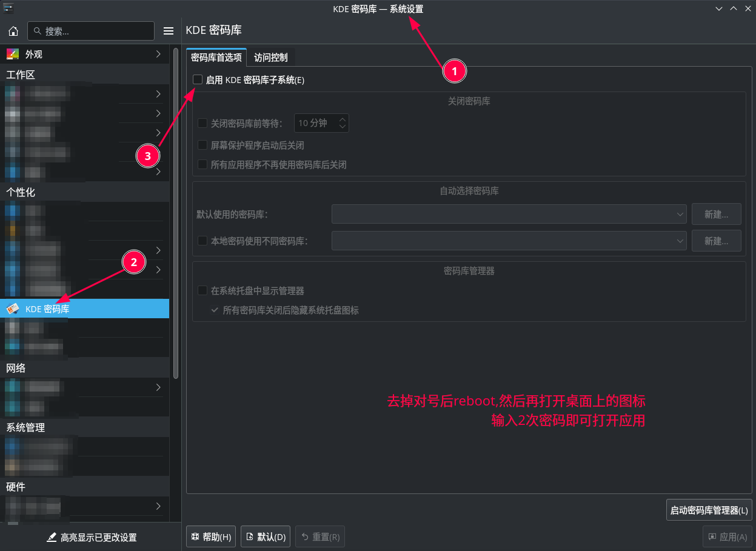The height and width of the screenshot is (551, 756).
Task: Toggle 关闭密码库前等待 checkbox
Action: click(x=202, y=123)
